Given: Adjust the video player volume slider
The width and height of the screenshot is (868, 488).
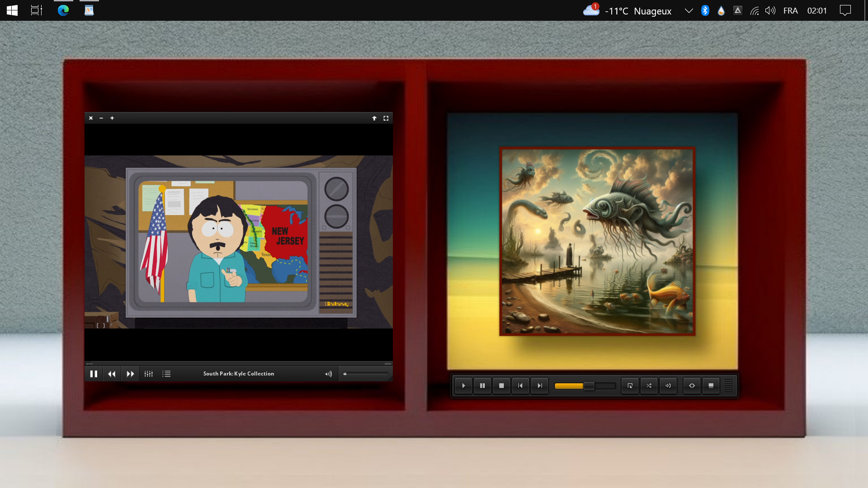Looking at the screenshot, I should 365,374.
